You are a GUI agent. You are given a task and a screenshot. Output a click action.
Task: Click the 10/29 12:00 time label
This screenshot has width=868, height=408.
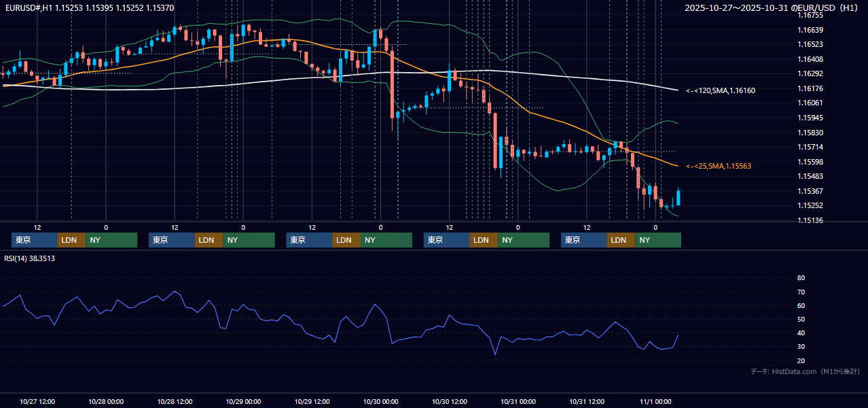[x=312, y=401]
